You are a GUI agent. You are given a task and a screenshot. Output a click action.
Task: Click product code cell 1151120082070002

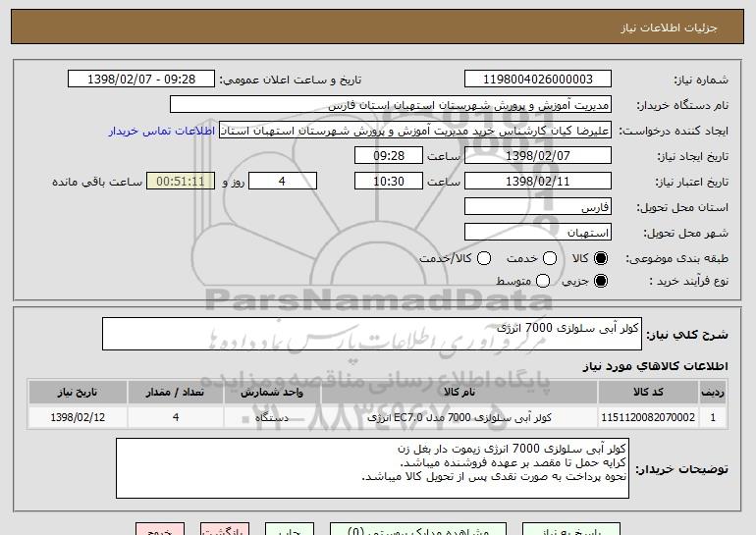(x=648, y=417)
